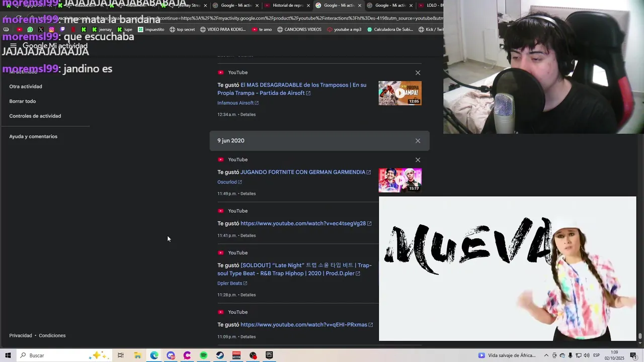644x362 pixels.
Task: Open the CANCIONES VIDEOS bookmark
Action: (x=299, y=29)
